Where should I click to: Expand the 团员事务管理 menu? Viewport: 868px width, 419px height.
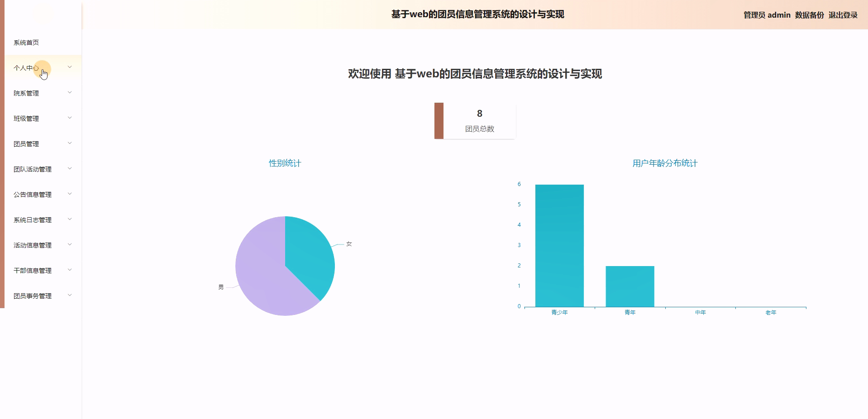click(x=32, y=296)
